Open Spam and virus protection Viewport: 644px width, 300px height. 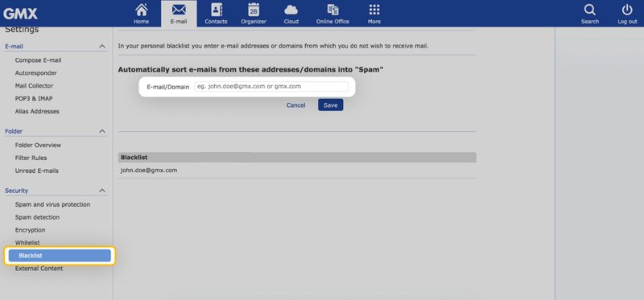52,204
